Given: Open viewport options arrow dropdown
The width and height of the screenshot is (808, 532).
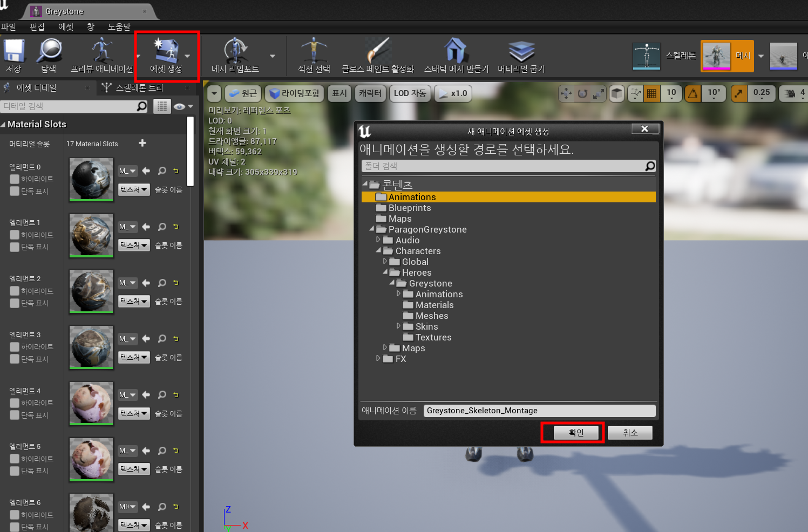Looking at the screenshot, I should coord(214,93).
